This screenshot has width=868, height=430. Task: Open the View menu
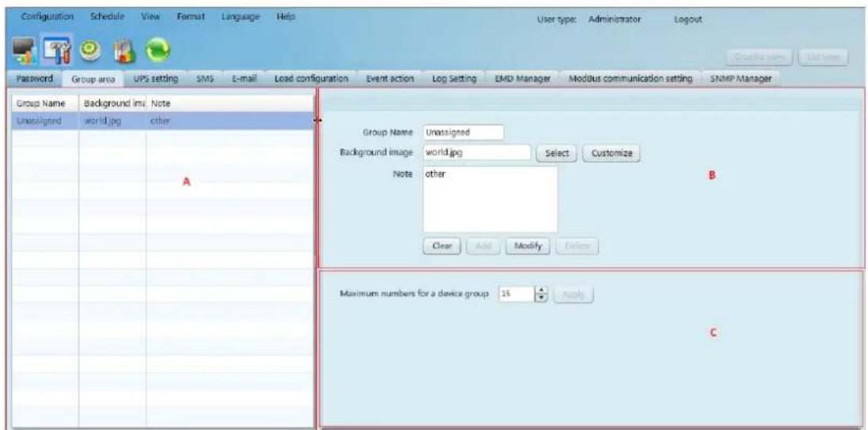click(151, 17)
